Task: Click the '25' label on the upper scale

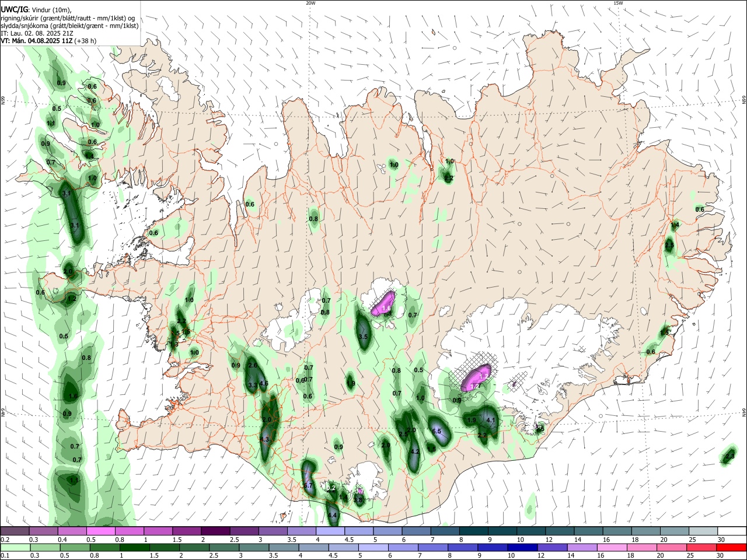Action: [692, 540]
